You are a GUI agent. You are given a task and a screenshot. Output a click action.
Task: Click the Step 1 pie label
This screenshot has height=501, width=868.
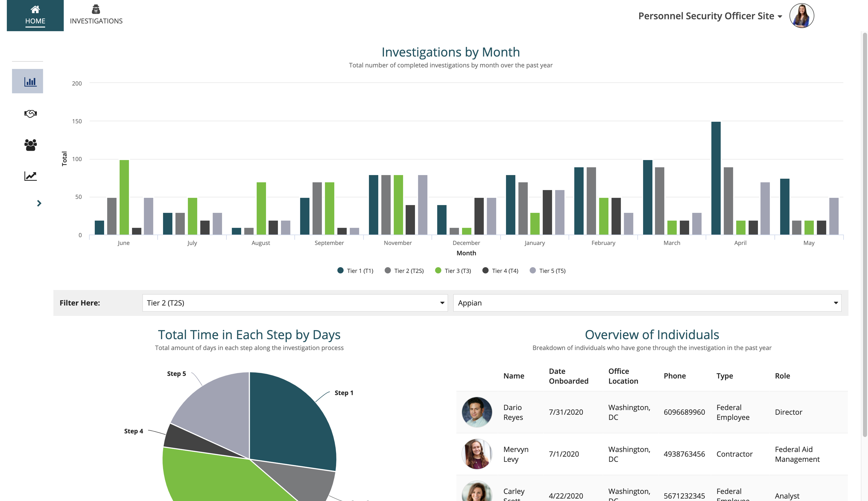[344, 393]
